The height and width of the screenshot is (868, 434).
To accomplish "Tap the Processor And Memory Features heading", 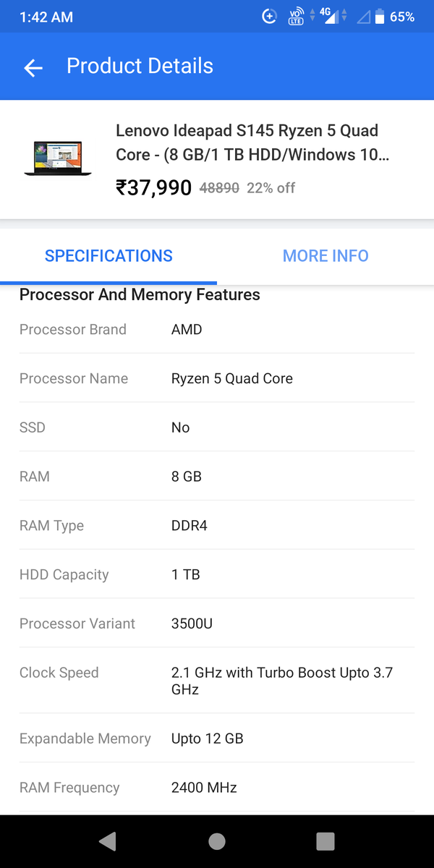I will [140, 295].
